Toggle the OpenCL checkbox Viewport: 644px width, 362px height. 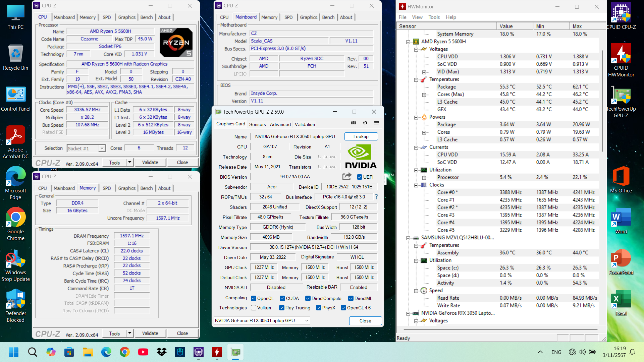tap(254, 298)
